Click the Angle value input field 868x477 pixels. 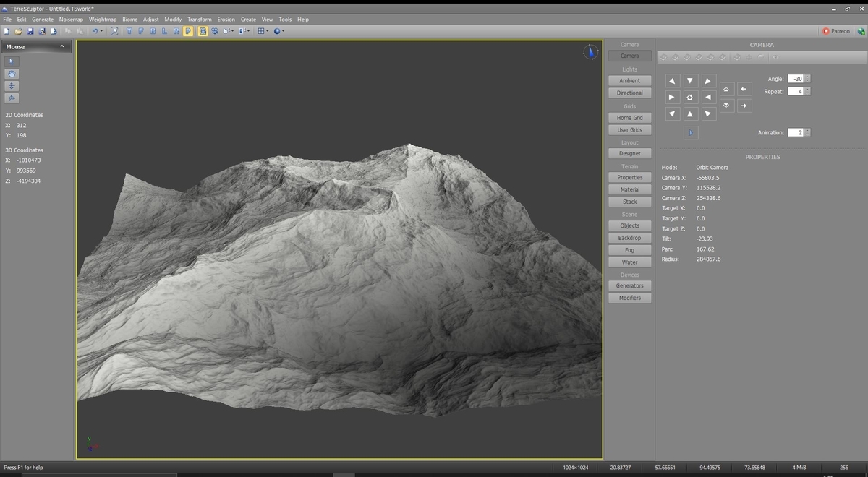click(x=795, y=79)
